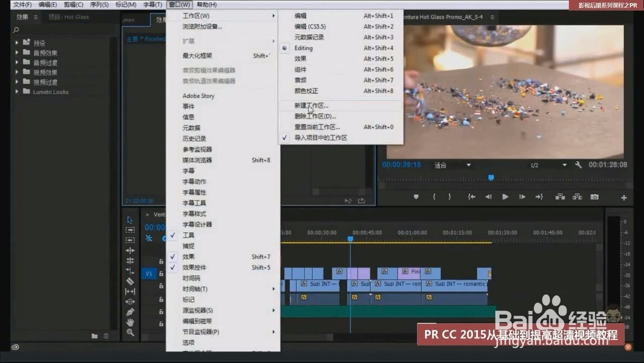Image resolution: width=644 pixels, height=363 pixels.
Task: Click the Effects panel trash icon
Action: (106, 336)
